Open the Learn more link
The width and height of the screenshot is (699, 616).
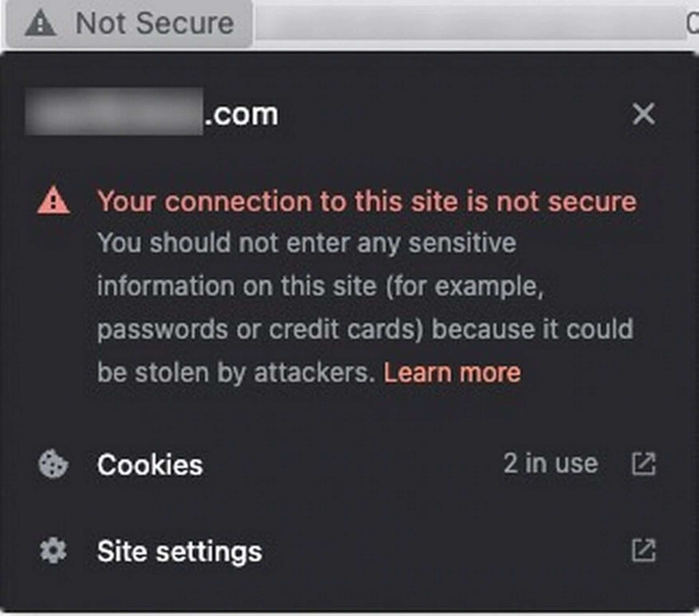tap(452, 372)
